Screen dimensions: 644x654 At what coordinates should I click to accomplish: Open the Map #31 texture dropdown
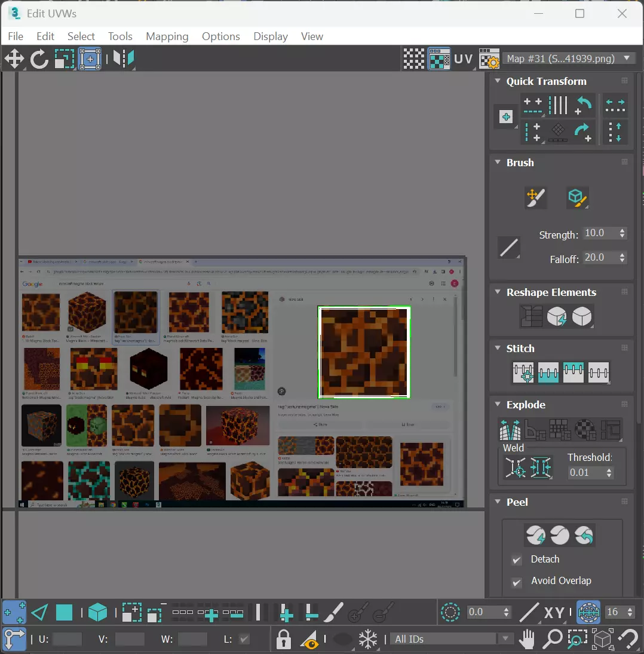click(569, 59)
